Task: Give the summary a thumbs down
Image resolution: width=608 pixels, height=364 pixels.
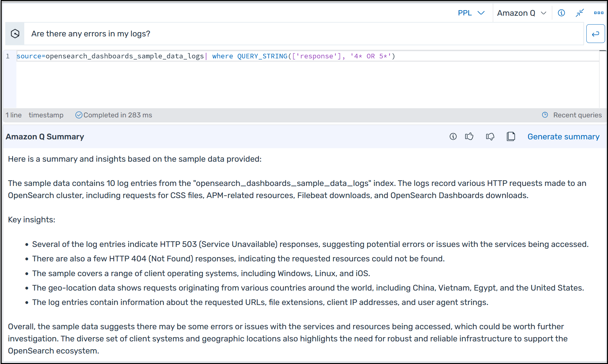Action: 490,136
